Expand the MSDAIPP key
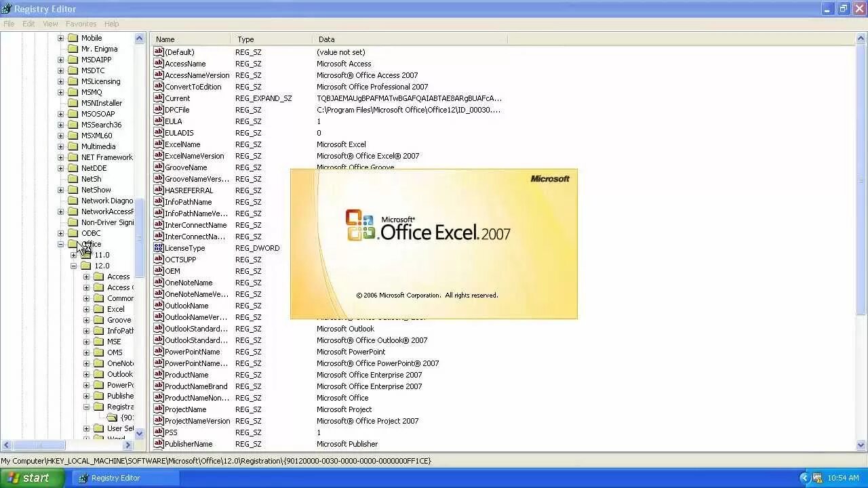868x488 pixels. click(x=60, y=60)
